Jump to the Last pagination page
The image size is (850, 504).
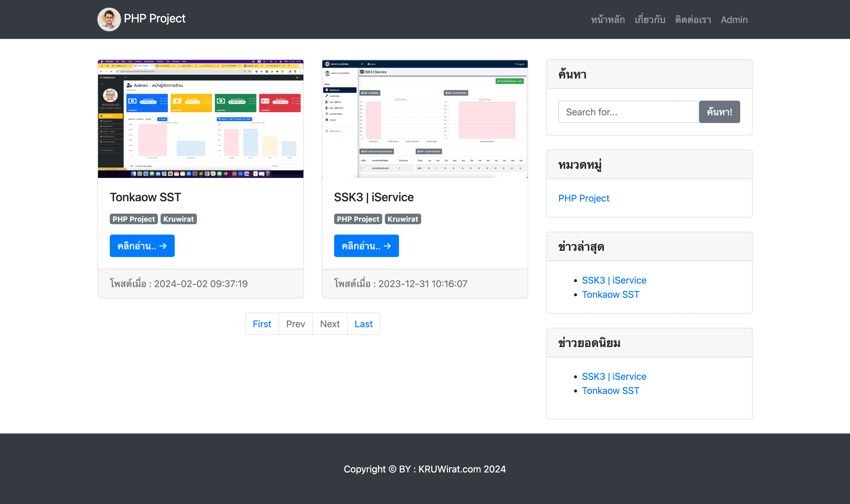click(363, 324)
